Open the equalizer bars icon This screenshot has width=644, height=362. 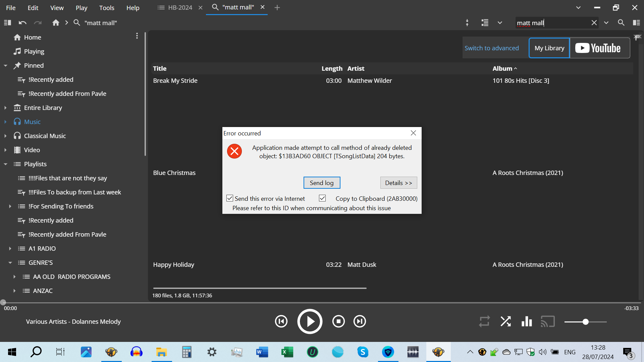tap(527, 321)
